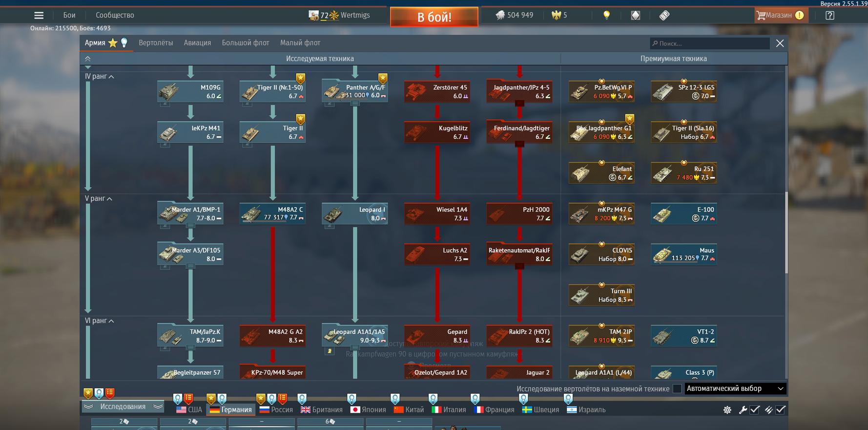Open the hamburger main menu
The height and width of the screenshot is (430, 868).
pos(39,15)
